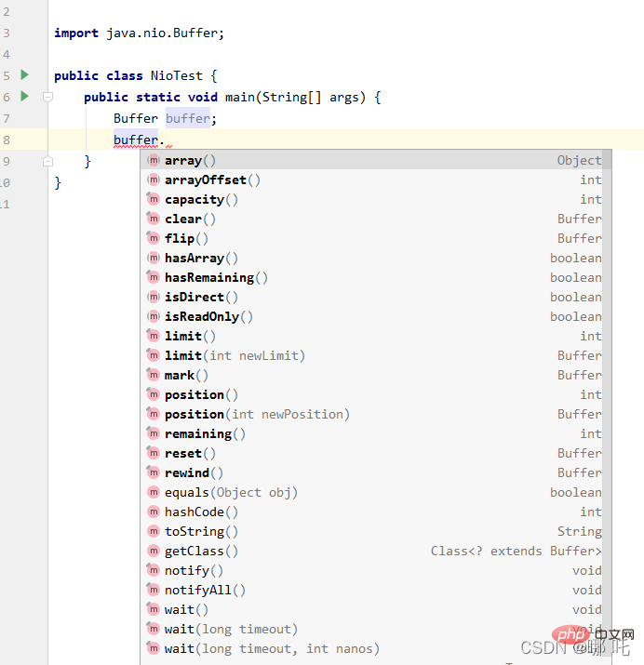Screen dimensions: 644x665
Task: Click method icon beside clear()
Action: pos(154,219)
